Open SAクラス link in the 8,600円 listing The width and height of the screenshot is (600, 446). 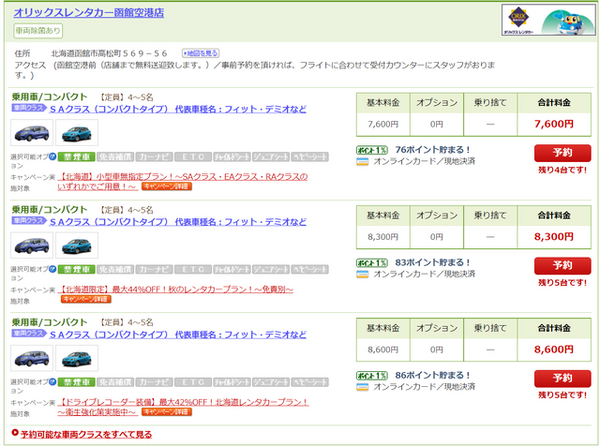178,335
